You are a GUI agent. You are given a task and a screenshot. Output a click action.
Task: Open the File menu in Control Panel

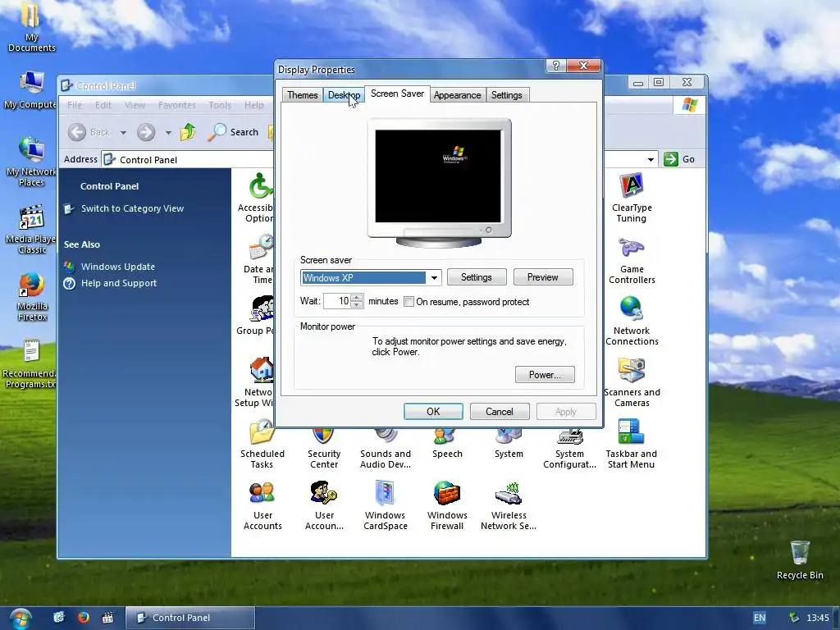point(75,105)
